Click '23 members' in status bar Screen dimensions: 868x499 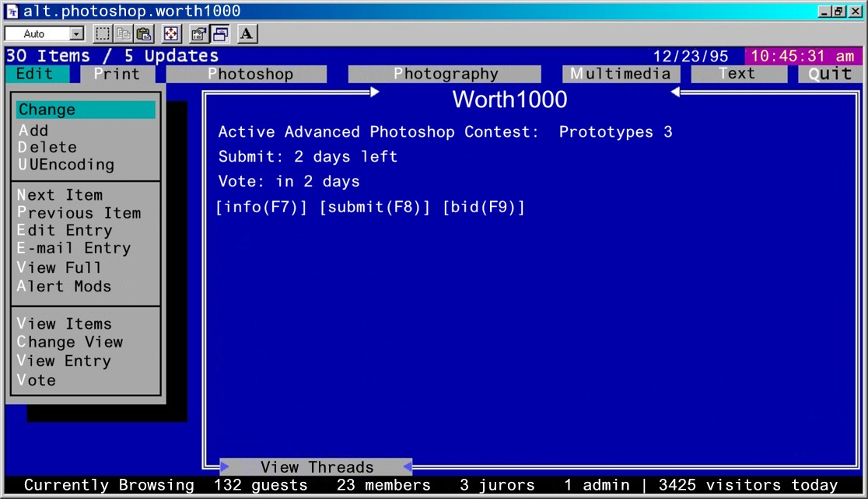tap(383, 485)
